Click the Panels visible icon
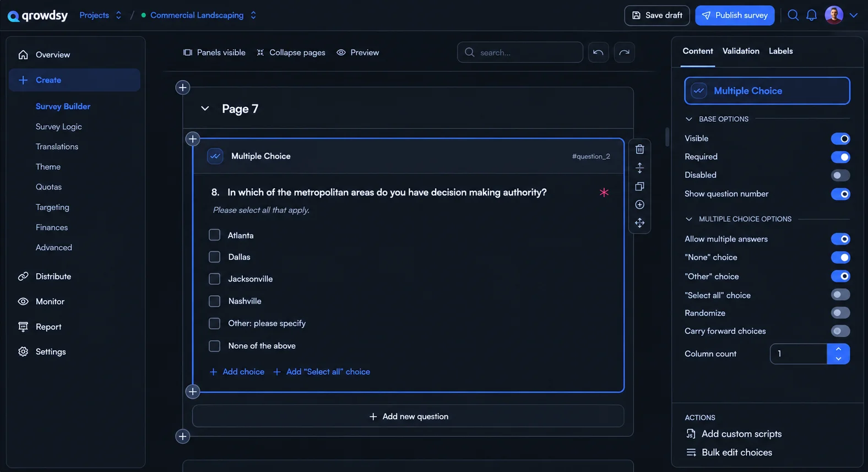Viewport: 868px width, 472px height. coord(188,52)
